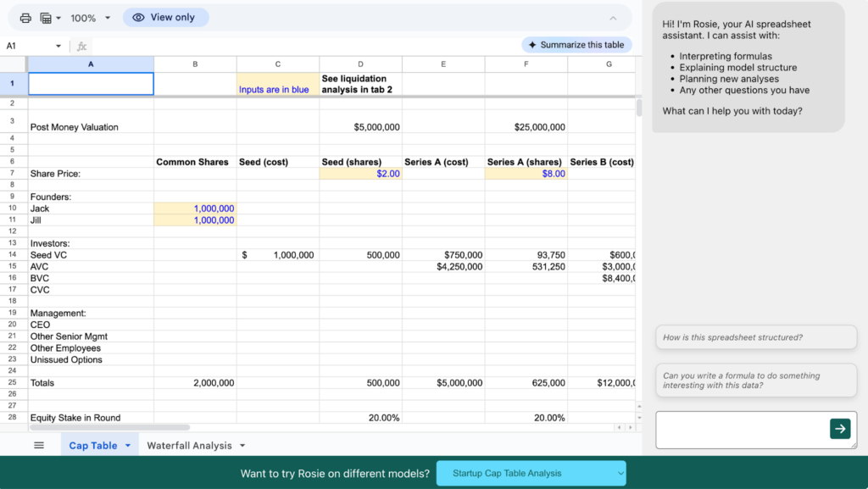Collapse the toolbar with the chevron up
This screenshot has width=868, height=489.
613,18
